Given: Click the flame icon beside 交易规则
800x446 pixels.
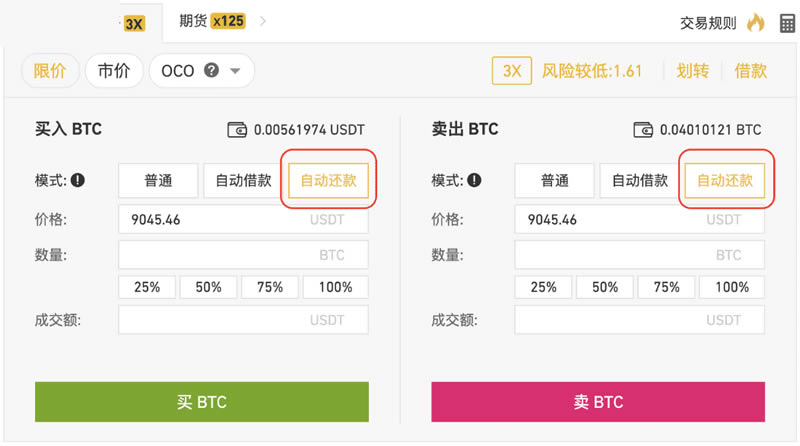Looking at the screenshot, I should coord(755,22).
